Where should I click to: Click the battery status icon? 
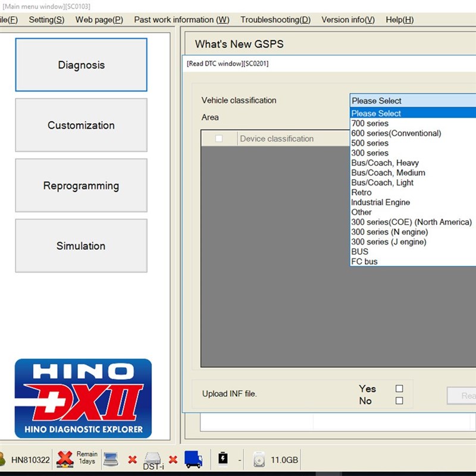(223, 458)
